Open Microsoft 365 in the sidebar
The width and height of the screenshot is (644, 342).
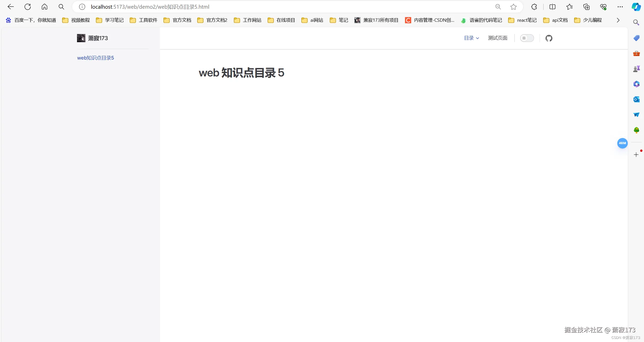pyautogui.click(x=636, y=84)
